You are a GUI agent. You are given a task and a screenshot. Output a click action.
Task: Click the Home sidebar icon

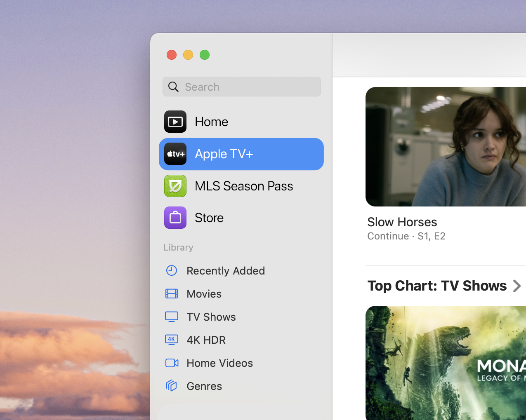point(175,122)
